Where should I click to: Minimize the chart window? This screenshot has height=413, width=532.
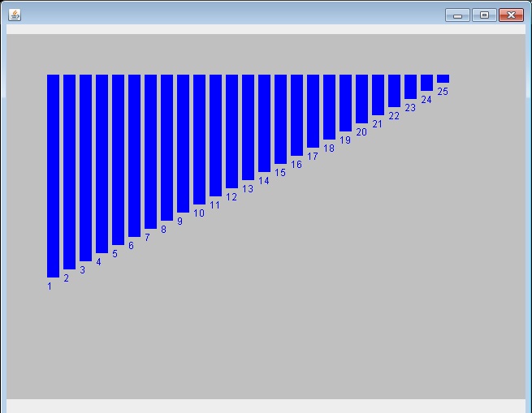(x=457, y=15)
